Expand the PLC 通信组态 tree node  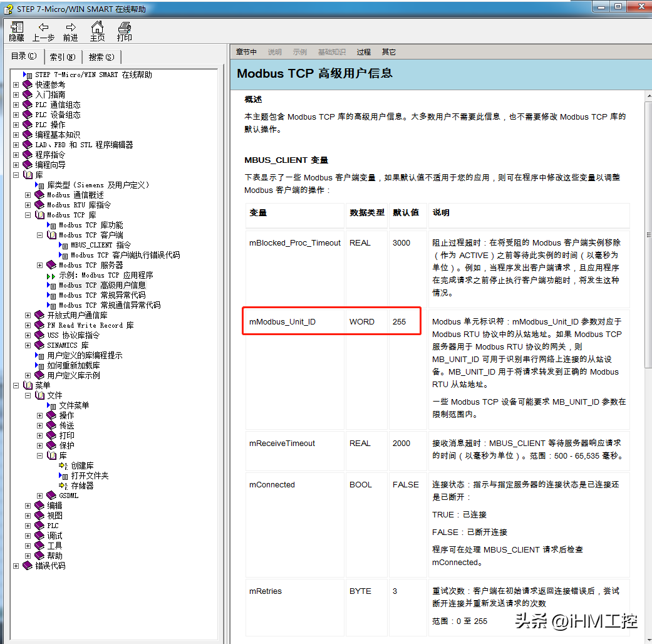[16, 105]
